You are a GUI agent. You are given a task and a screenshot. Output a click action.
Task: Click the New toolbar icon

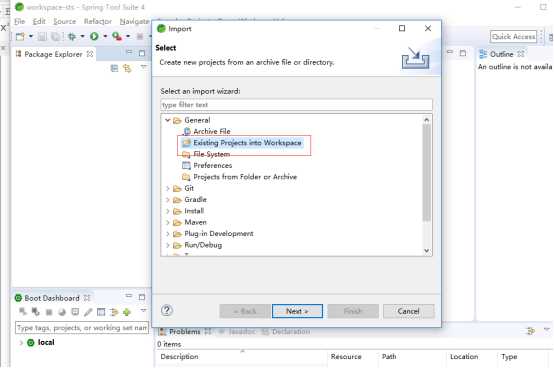(20, 36)
